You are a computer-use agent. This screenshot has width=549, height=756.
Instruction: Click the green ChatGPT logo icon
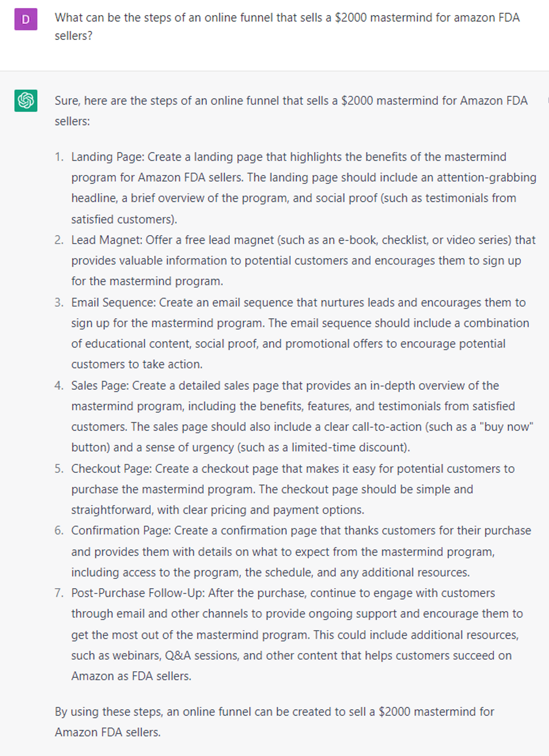26,100
